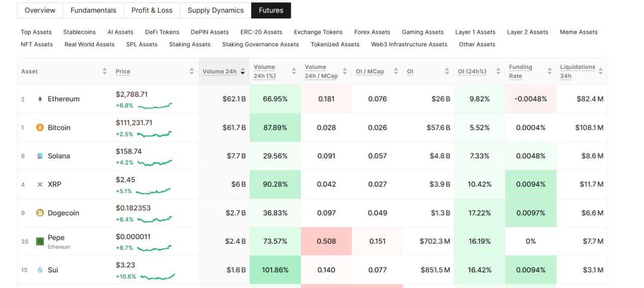Filter by Web3 Infrastructure Assets

tap(409, 44)
